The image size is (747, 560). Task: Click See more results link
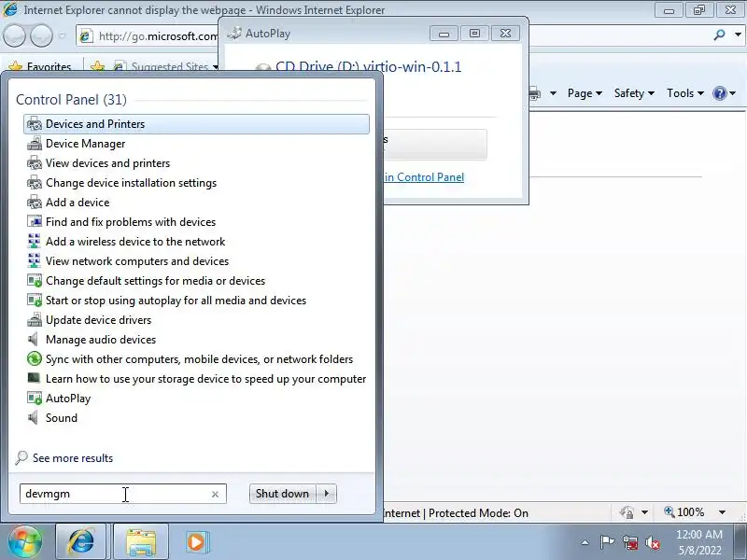73,458
